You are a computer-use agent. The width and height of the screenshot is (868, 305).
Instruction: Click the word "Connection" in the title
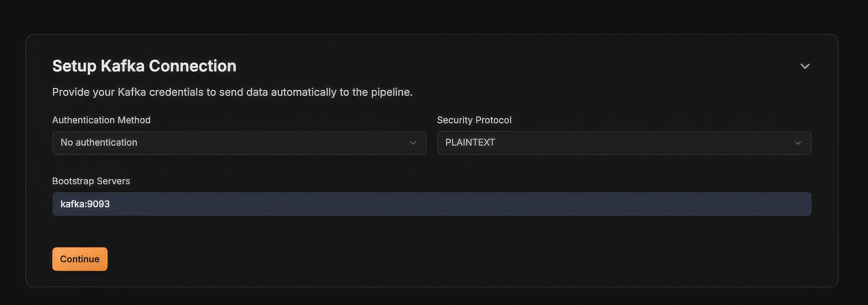(x=193, y=66)
